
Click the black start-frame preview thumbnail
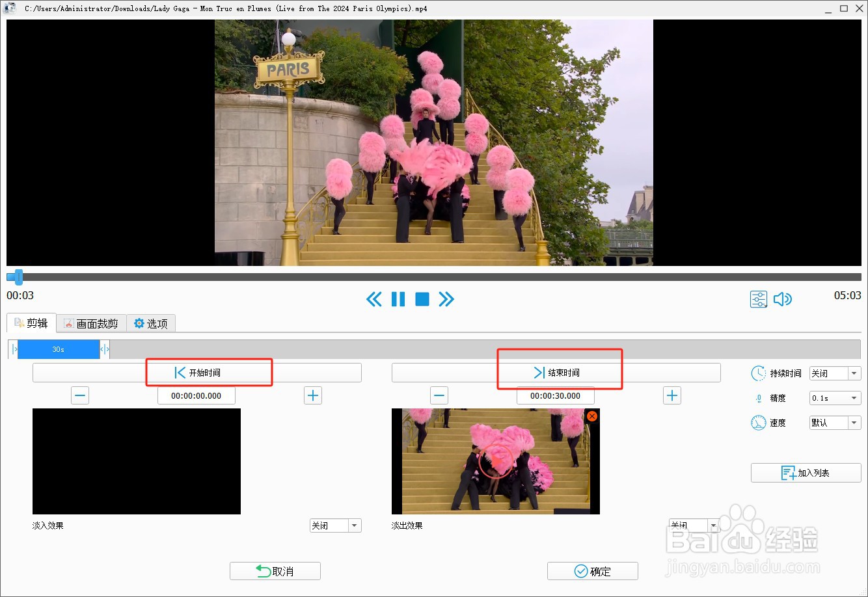point(137,461)
